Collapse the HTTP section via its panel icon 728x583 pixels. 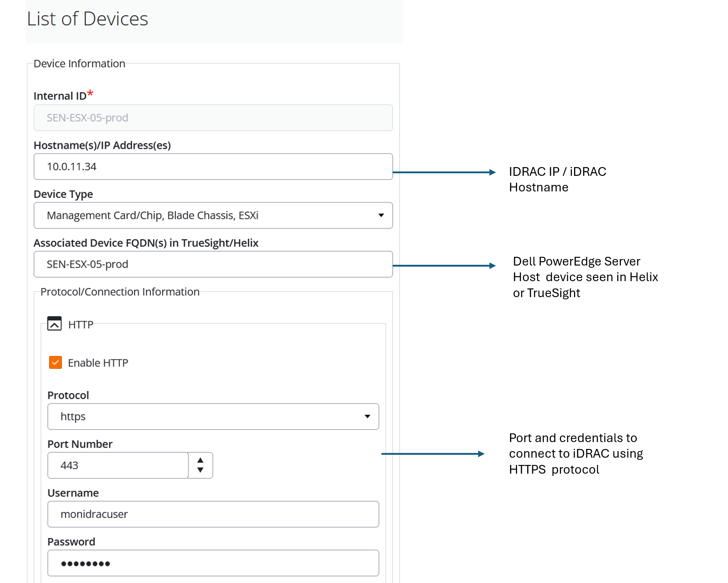[55, 323]
